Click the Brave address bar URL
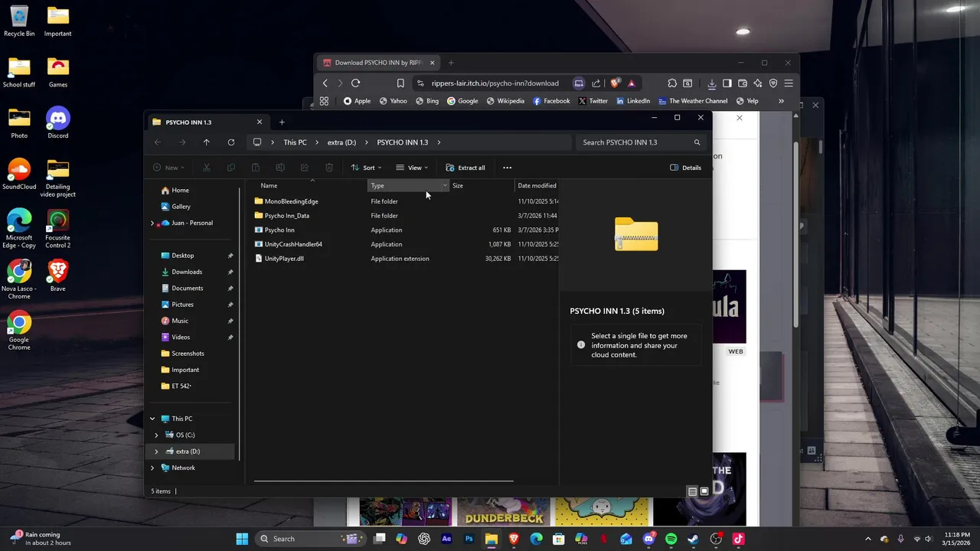Screen dimensions: 980x551 click(495, 83)
